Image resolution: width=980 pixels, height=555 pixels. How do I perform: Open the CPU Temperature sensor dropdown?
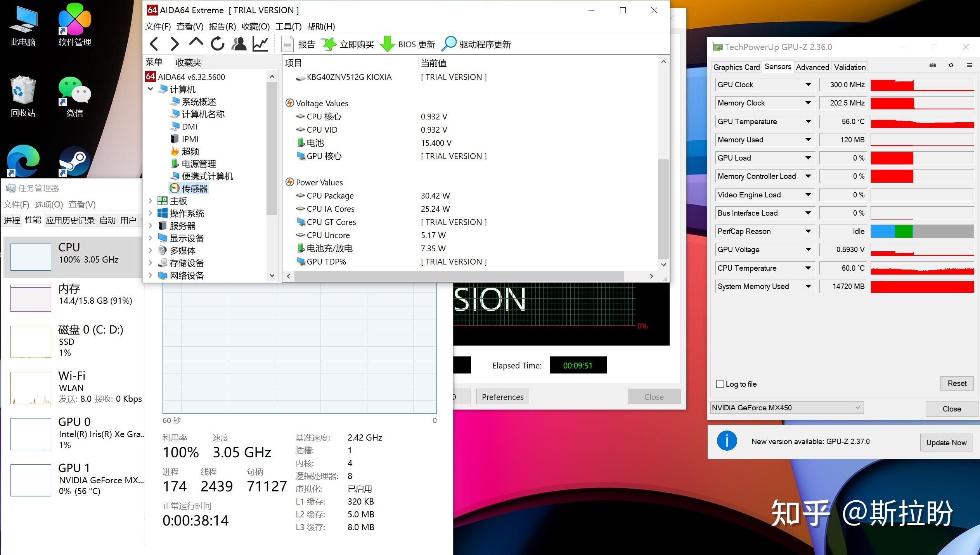808,268
